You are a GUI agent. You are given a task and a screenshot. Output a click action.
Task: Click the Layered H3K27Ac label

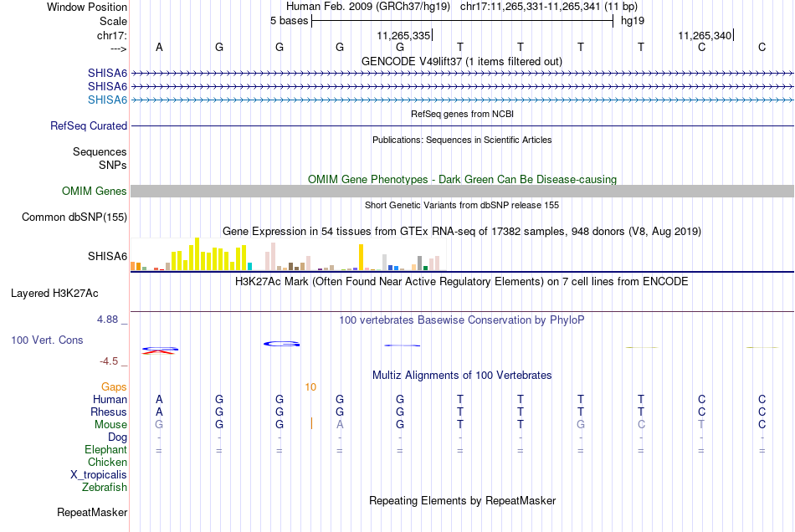(x=54, y=294)
